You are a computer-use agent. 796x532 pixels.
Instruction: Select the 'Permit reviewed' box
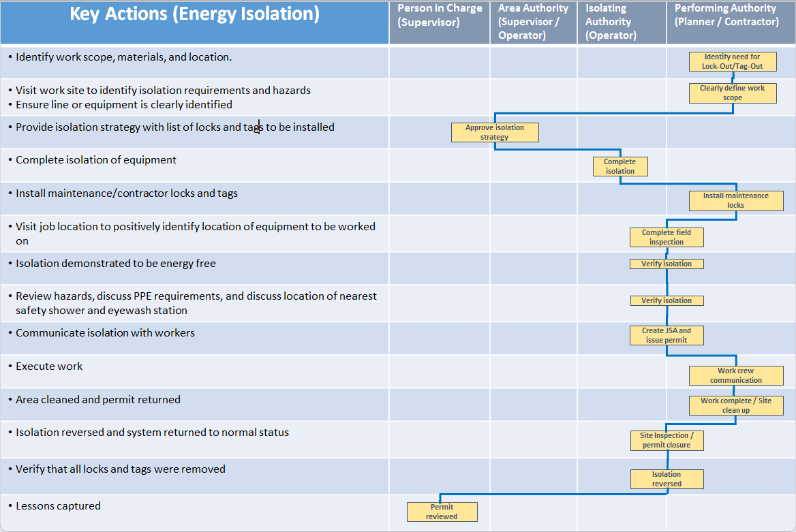point(442,512)
